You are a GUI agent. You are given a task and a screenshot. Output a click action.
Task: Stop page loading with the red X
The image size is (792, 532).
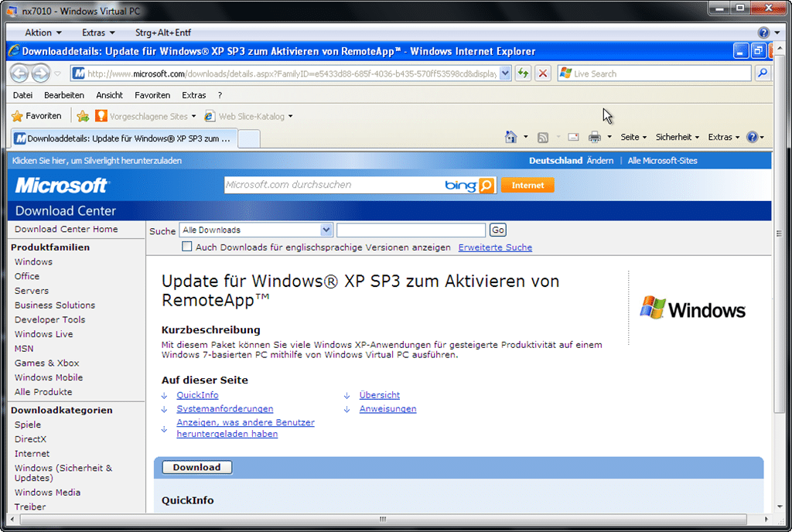(543, 73)
